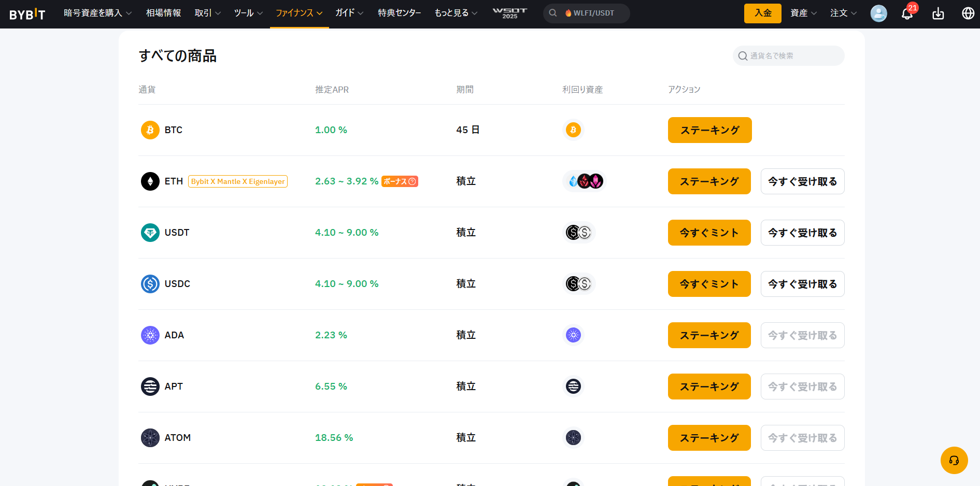Go to 特典センター menu item
This screenshot has width=980, height=486.
399,13
